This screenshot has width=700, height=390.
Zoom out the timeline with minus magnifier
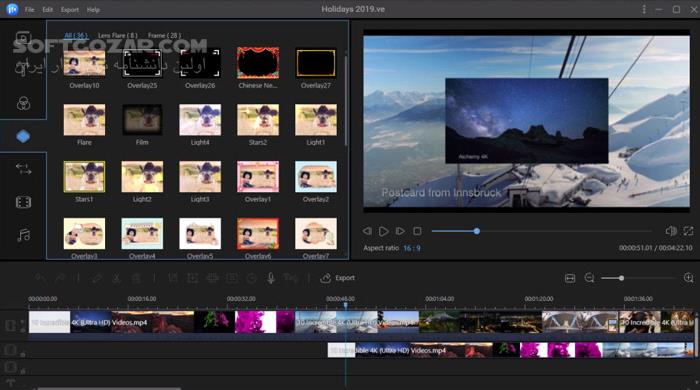point(589,278)
